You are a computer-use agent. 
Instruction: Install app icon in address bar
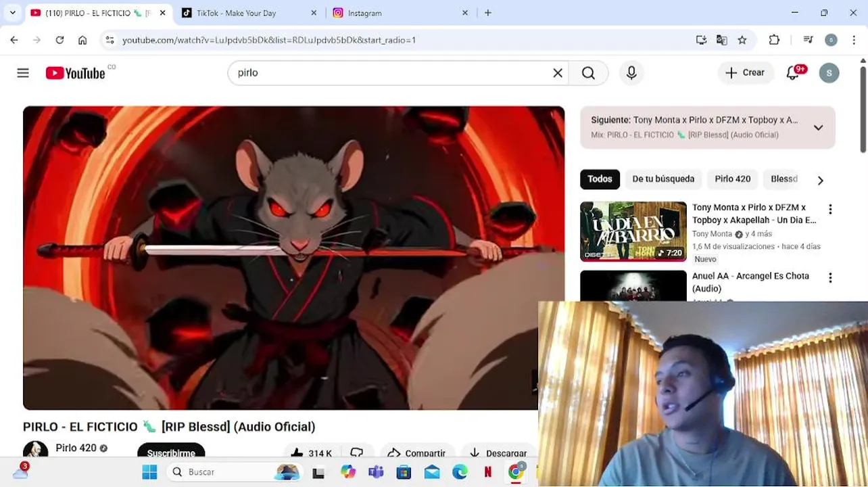pyautogui.click(x=701, y=40)
